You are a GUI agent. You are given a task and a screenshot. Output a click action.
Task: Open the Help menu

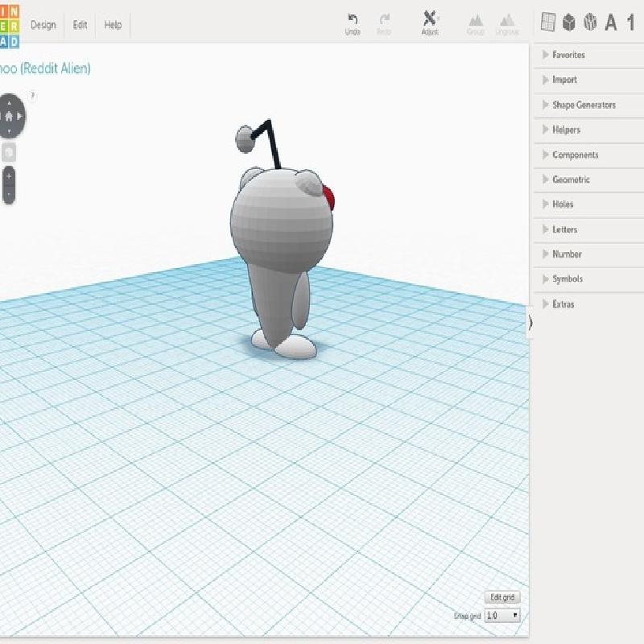pos(113,25)
